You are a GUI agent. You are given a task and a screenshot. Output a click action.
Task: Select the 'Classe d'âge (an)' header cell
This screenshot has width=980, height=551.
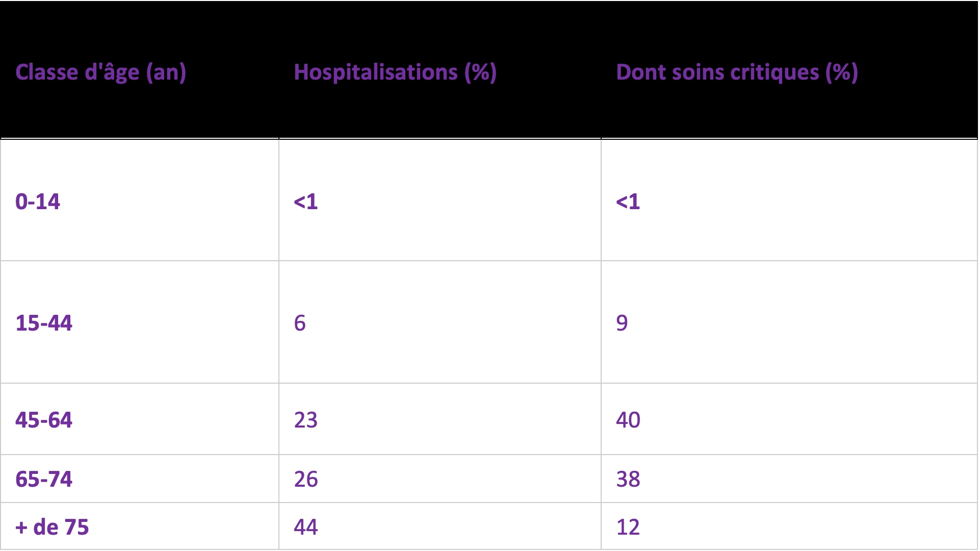(x=140, y=70)
